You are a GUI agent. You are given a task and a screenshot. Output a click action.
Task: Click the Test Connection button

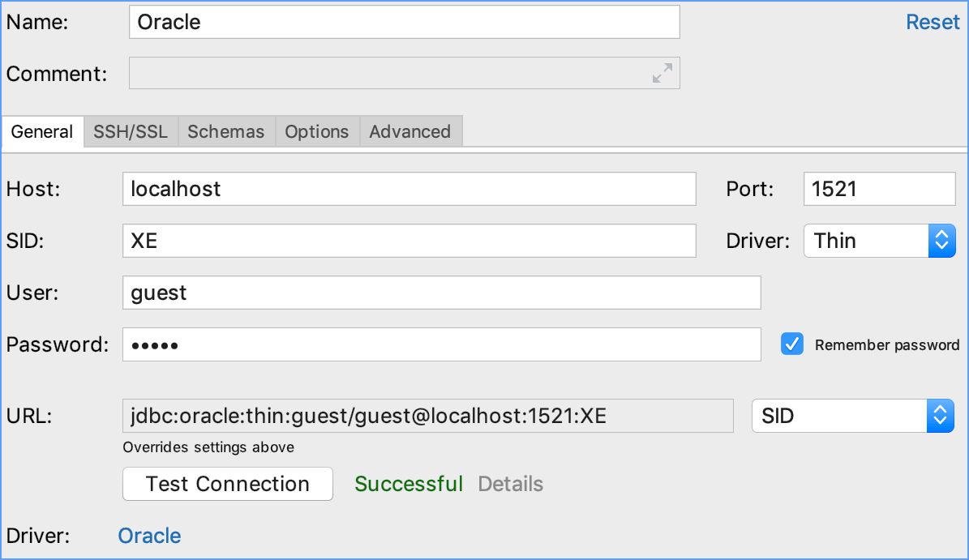point(227,484)
